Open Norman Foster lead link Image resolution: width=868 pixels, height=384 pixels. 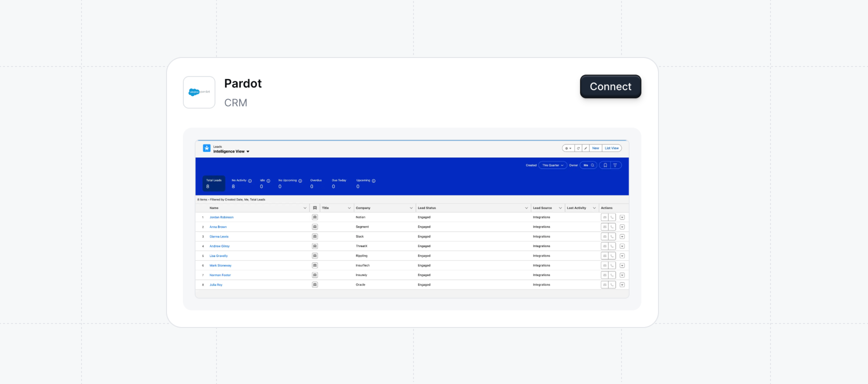pyautogui.click(x=220, y=275)
